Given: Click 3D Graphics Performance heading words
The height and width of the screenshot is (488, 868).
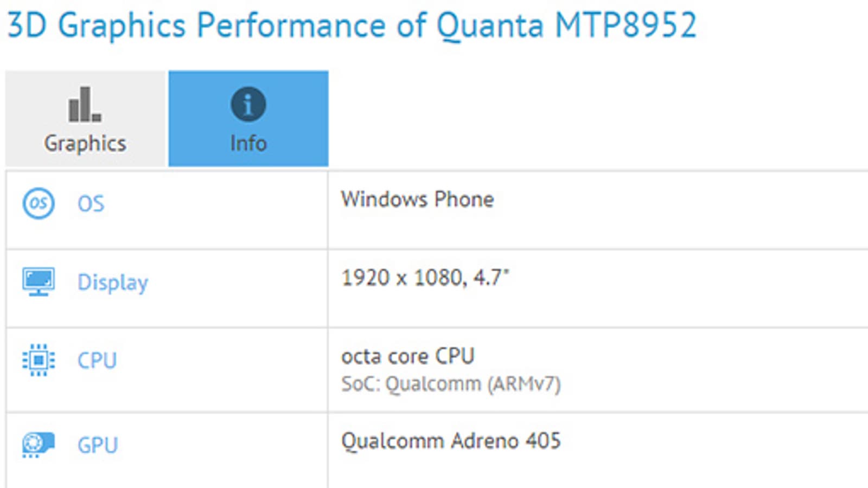Looking at the screenshot, I should coord(195,25).
